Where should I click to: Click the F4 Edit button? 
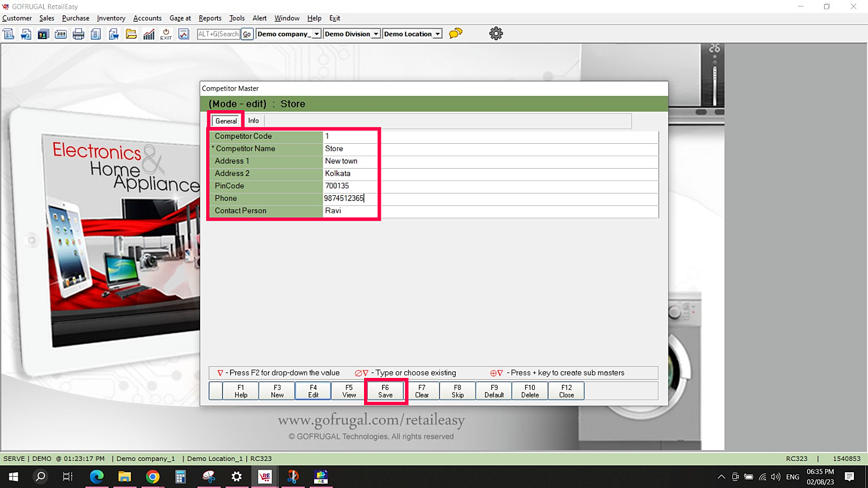point(313,391)
